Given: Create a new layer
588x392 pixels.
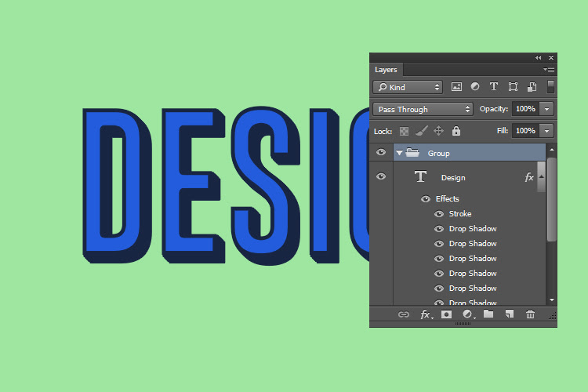Looking at the screenshot, I should (x=510, y=314).
